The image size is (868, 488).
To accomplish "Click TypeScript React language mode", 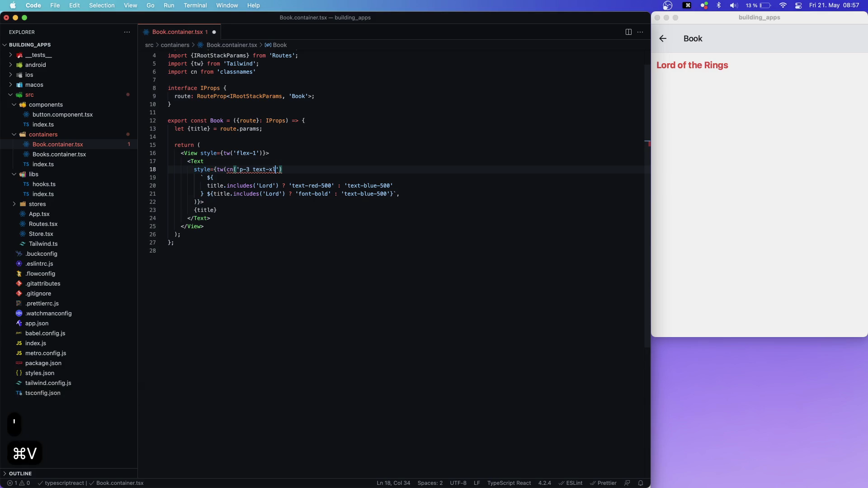I will pyautogui.click(x=509, y=483).
